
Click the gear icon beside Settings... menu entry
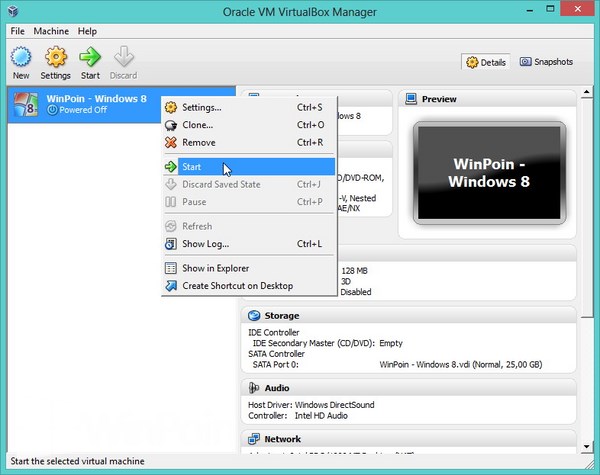(x=171, y=108)
